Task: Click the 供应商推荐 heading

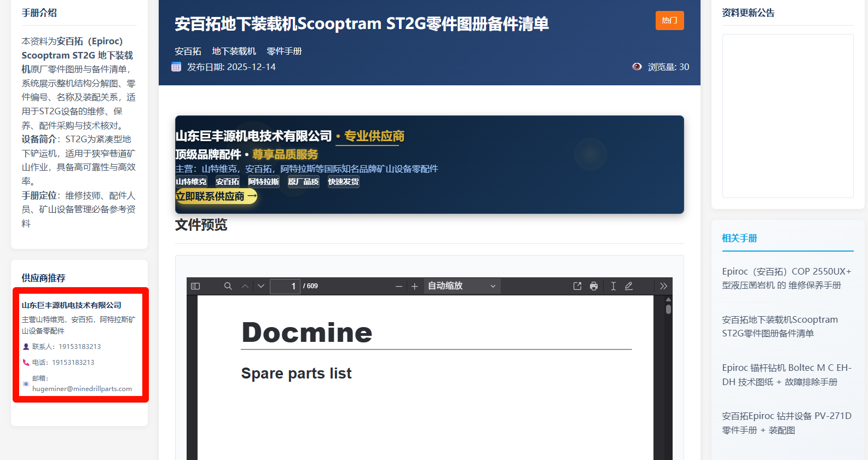Action: point(44,278)
